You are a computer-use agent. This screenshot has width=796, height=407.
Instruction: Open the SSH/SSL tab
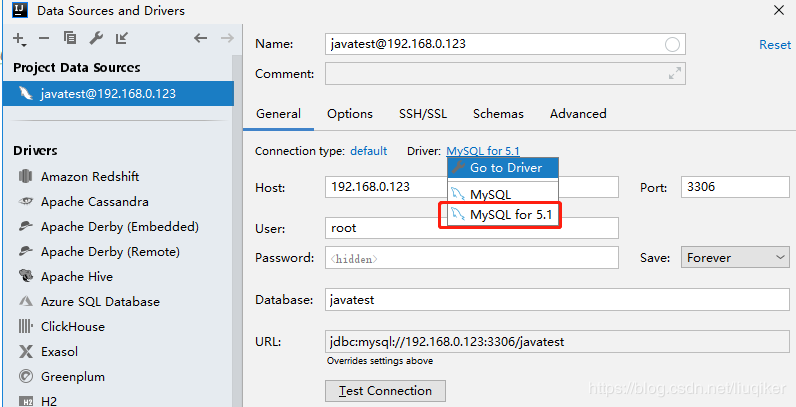tap(423, 114)
